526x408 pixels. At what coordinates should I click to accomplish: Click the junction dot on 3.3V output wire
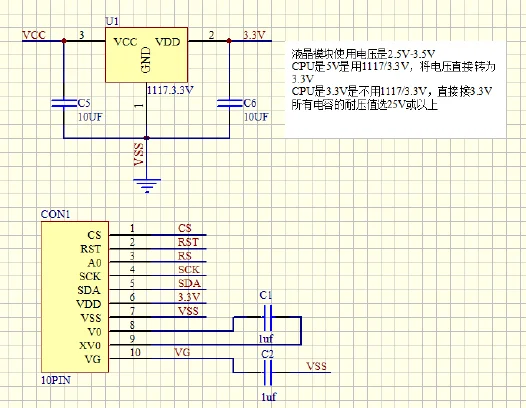pos(229,41)
